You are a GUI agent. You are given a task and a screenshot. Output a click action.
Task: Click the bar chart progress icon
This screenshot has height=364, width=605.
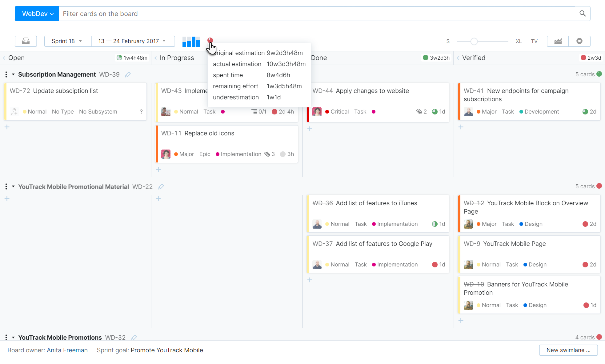tap(191, 41)
